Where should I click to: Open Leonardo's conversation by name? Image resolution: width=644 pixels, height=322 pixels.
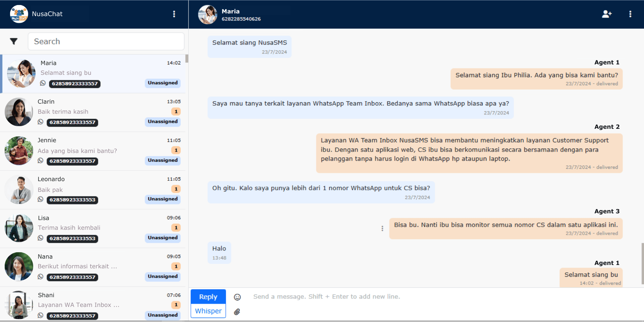point(51,179)
